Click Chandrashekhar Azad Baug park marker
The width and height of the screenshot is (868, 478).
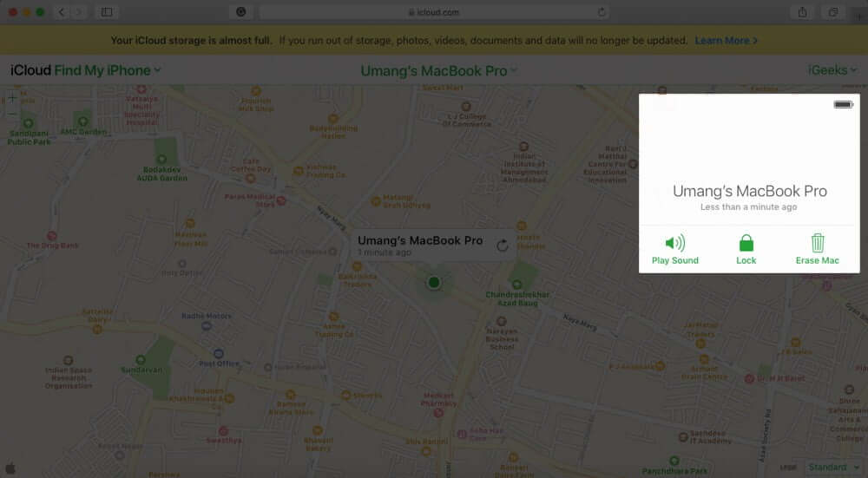pos(516,285)
